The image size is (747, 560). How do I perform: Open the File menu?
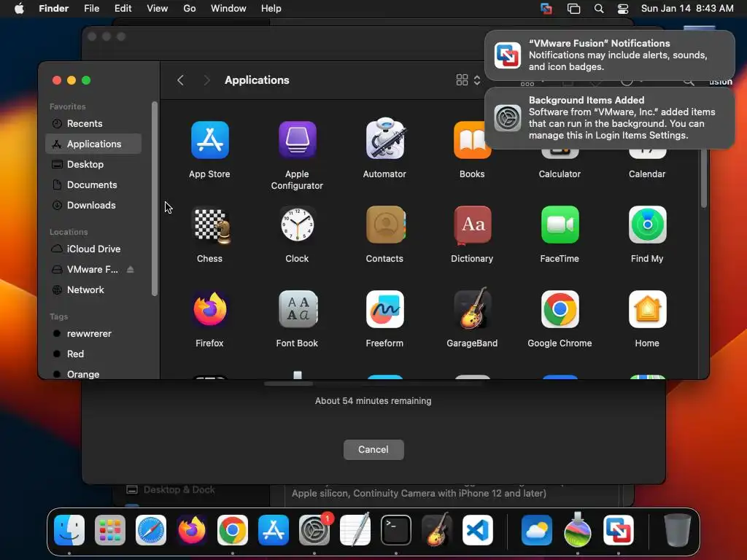click(x=91, y=9)
